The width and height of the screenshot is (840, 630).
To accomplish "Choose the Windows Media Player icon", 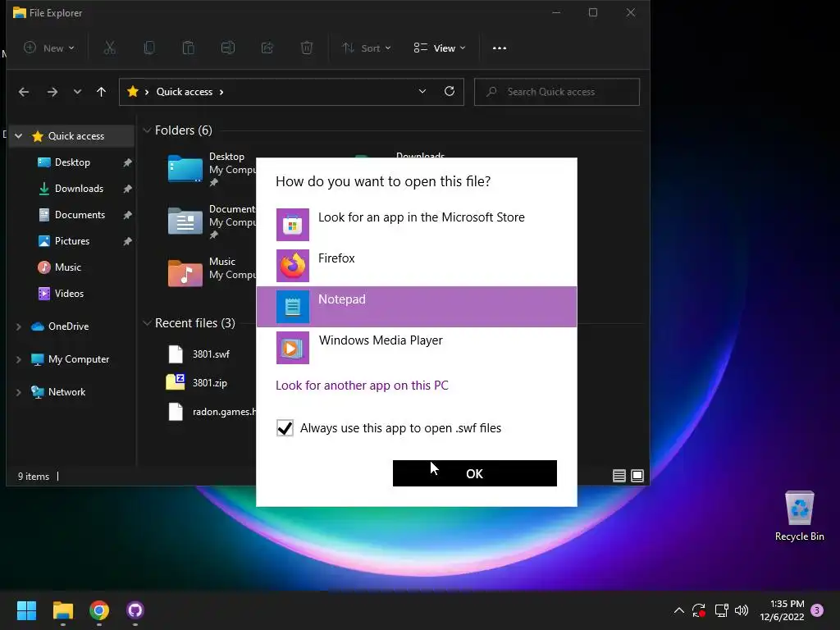I will [293, 348].
